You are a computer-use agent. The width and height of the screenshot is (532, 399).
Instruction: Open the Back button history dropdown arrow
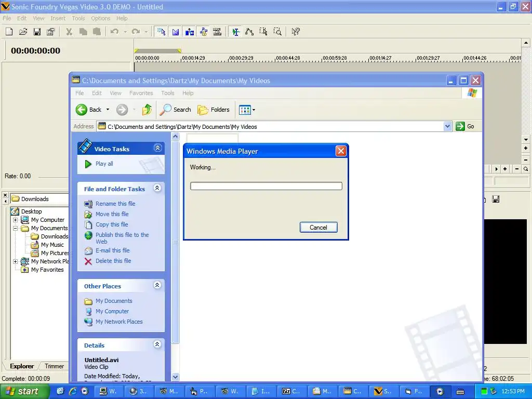108,110
